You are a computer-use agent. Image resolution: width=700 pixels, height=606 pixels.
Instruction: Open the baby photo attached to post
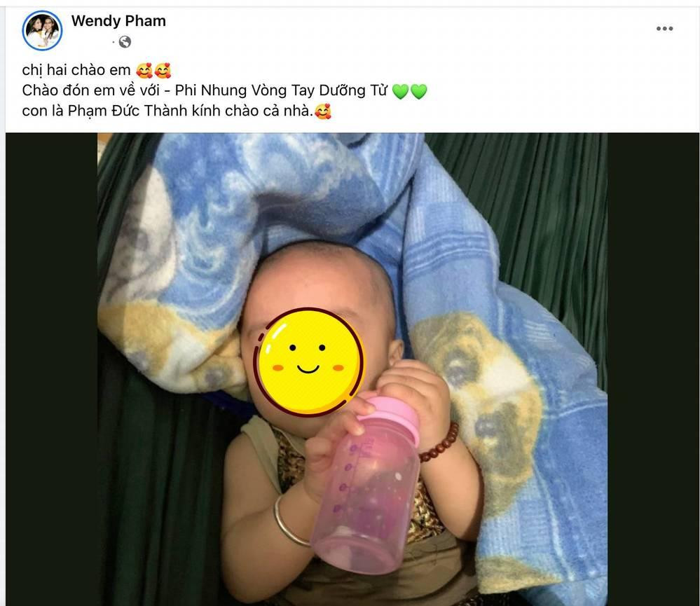coord(352,369)
